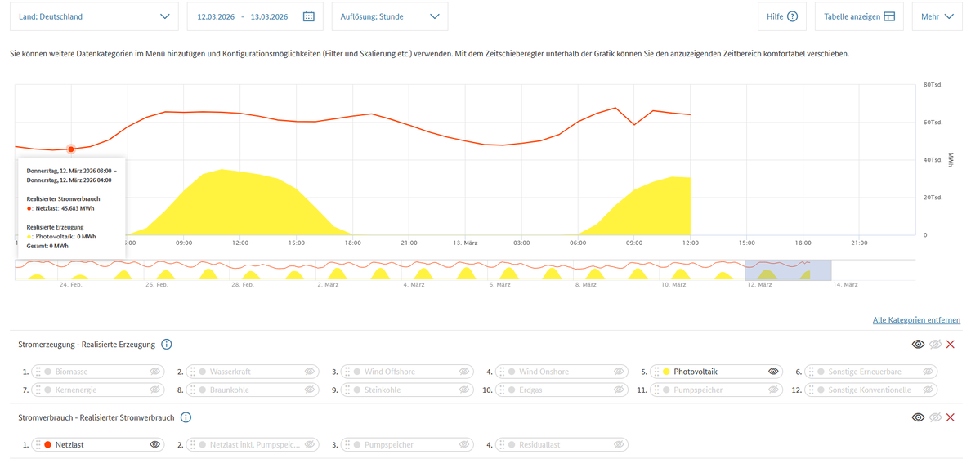Screen dimensions: 980x459
Task: Show the Erdgas series via eye icon
Action: click(x=619, y=390)
